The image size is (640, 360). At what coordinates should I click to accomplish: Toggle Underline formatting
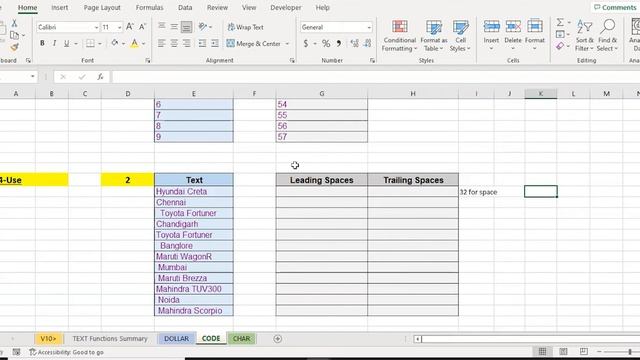[66, 43]
